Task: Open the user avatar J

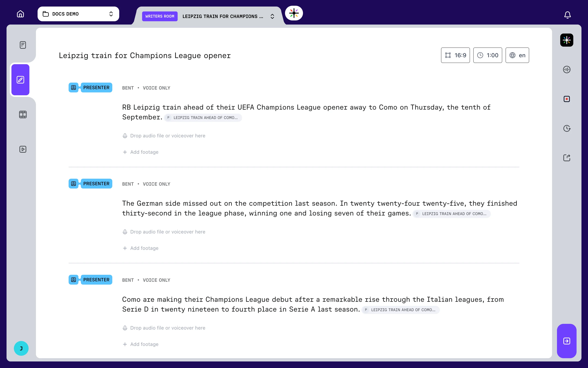Action: point(21,348)
